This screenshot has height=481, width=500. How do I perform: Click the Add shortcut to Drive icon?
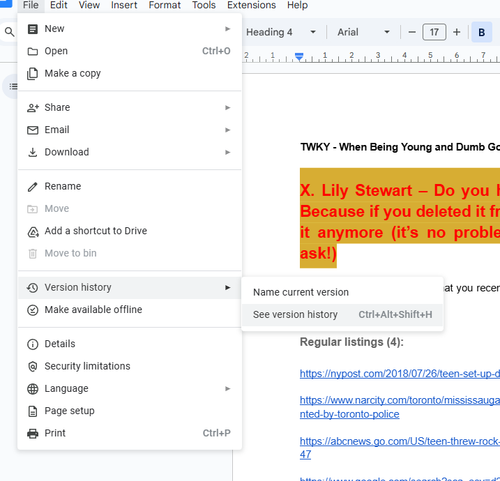pyautogui.click(x=33, y=231)
